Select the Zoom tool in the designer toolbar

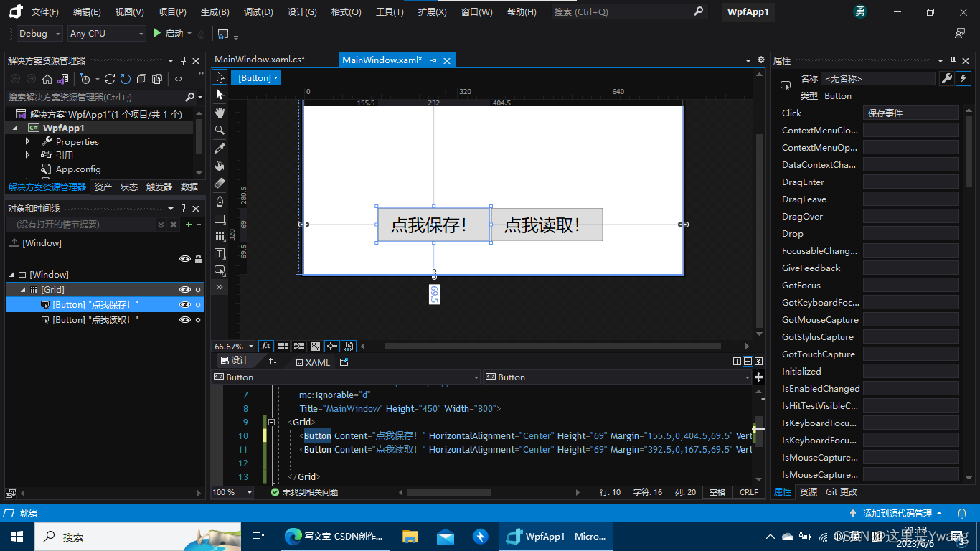click(x=220, y=131)
